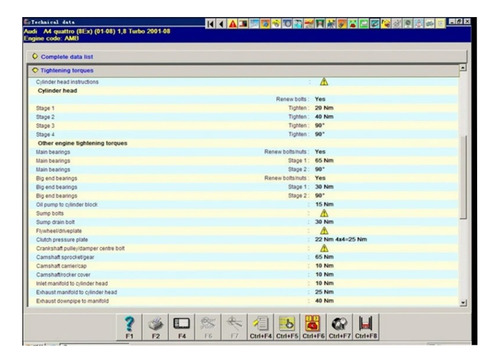The width and height of the screenshot is (500, 363).
Task: Click Exhaust manifold '25 Nm' value
Action: click(324, 292)
